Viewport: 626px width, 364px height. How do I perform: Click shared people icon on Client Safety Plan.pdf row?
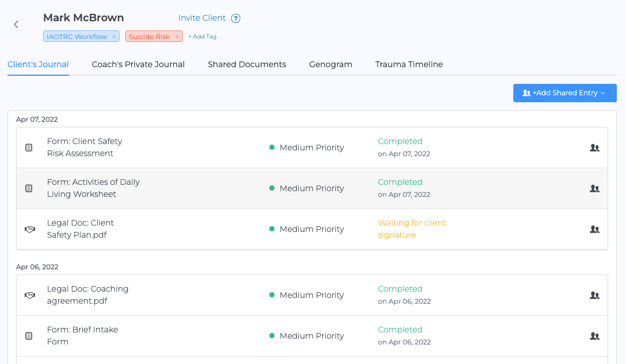pos(594,229)
